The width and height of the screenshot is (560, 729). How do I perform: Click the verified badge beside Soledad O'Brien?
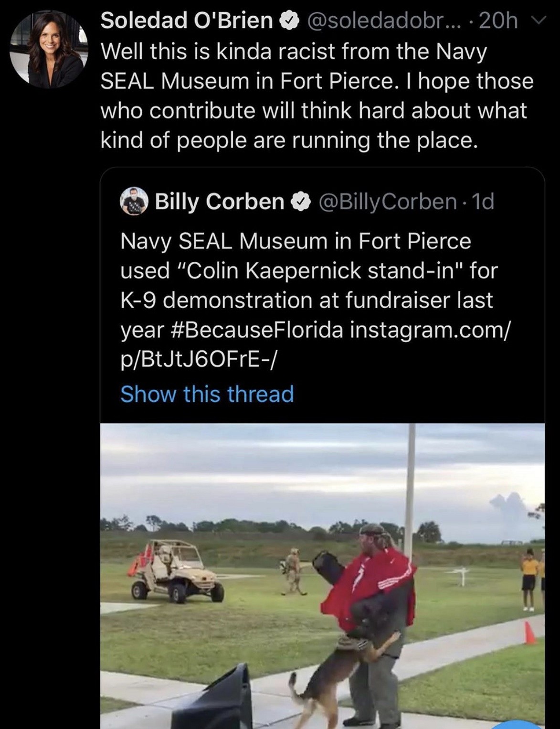(x=288, y=21)
